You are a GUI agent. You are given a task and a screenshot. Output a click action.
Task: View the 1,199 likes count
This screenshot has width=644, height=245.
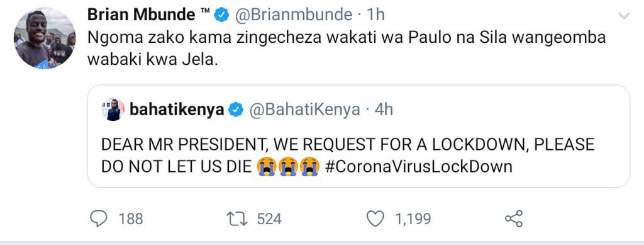click(x=413, y=219)
